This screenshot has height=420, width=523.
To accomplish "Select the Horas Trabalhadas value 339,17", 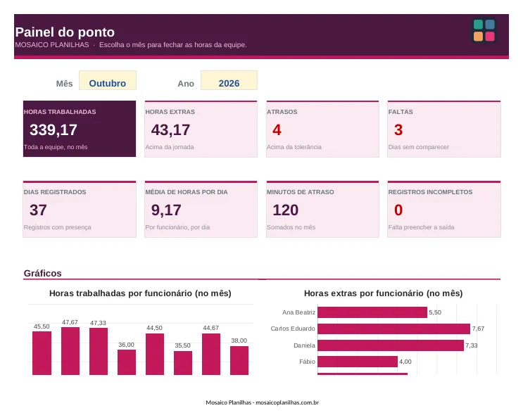I will click(x=53, y=129).
